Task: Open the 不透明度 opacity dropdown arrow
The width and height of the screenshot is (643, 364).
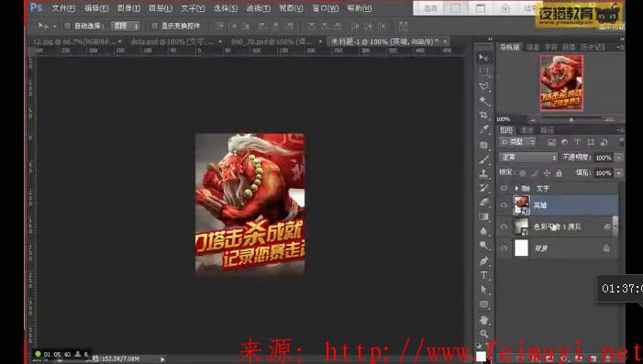Action: tap(619, 158)
